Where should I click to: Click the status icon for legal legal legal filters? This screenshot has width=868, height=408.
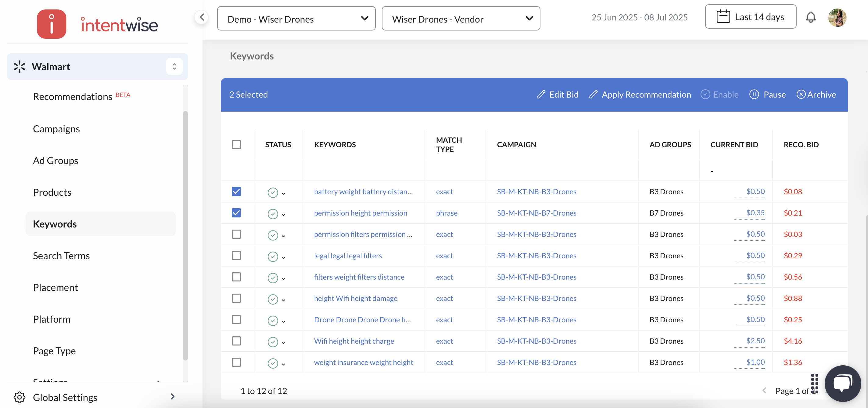(x=273, y=256)
